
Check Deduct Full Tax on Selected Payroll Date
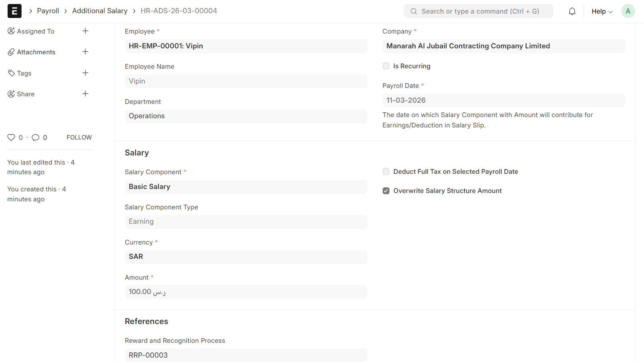pyautogui.click(x=386, y=172)
